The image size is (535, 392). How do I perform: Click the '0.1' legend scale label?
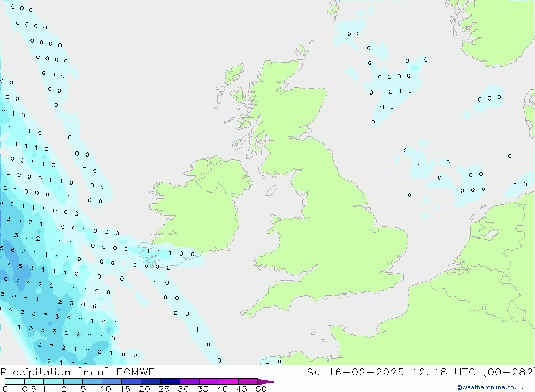coord(9,389)
